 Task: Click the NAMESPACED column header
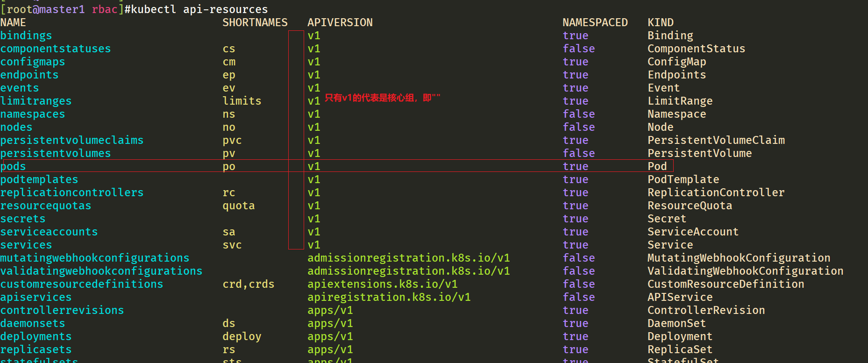595,22
